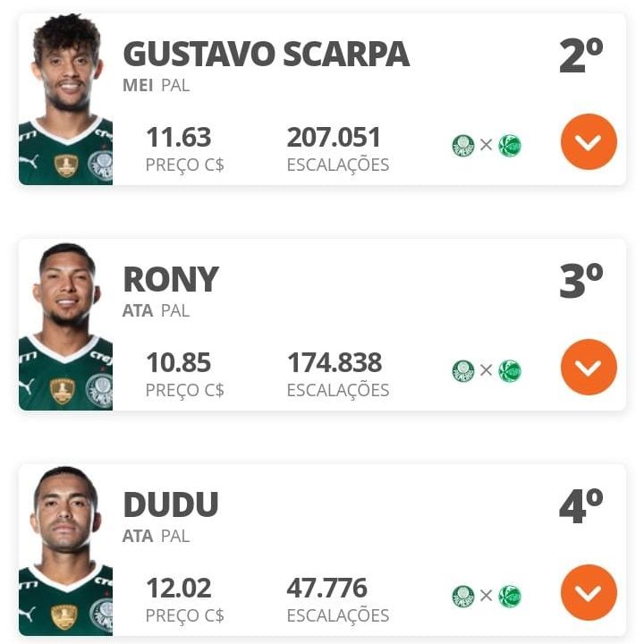This screenshot has height=644, width=644.
Task: Select the RONY name heading
Action: tap(171, 279)
